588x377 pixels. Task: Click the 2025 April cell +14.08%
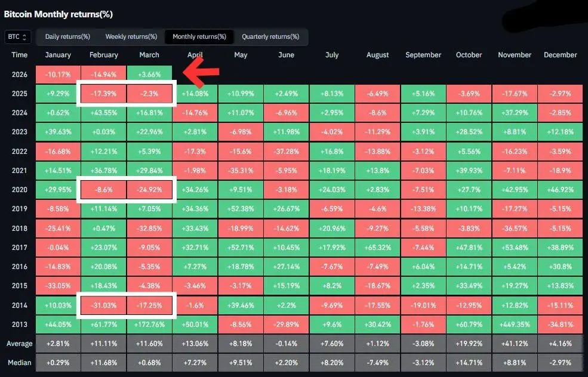click(195, 94)
